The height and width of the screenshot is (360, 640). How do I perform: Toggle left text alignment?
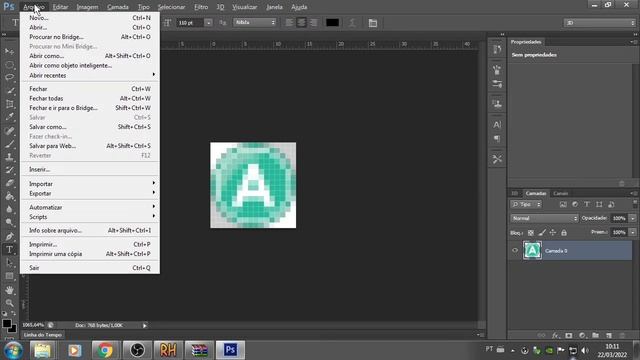coord(289,23)
